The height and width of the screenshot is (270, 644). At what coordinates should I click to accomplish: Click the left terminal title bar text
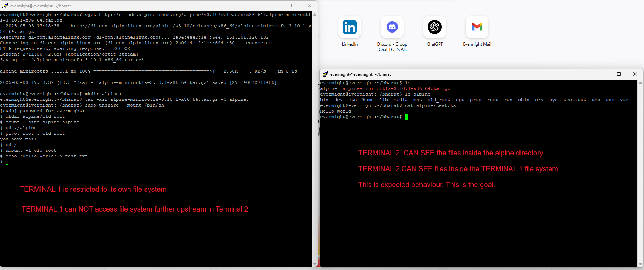[41, 6]
